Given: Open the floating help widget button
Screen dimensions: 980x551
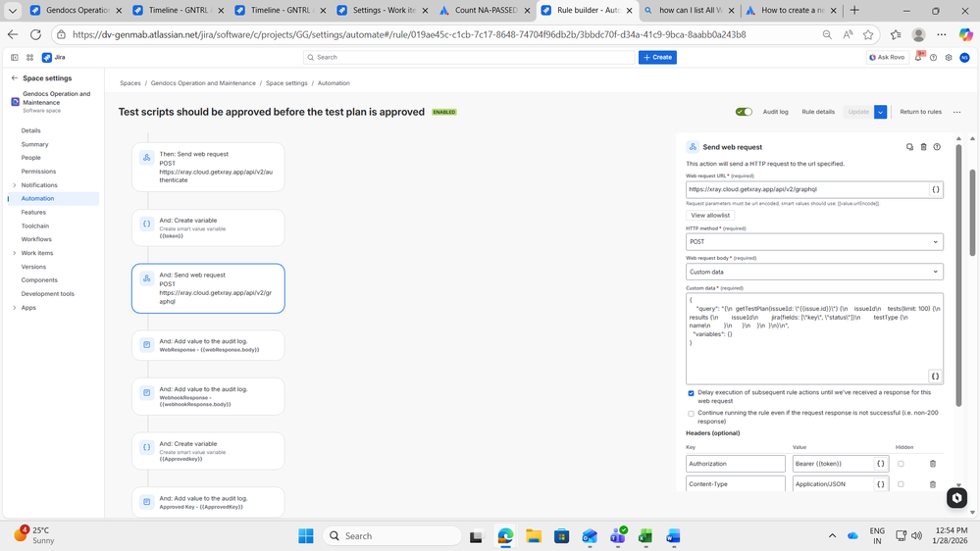Looking at the screenshot, I should (x=956, y=498).
